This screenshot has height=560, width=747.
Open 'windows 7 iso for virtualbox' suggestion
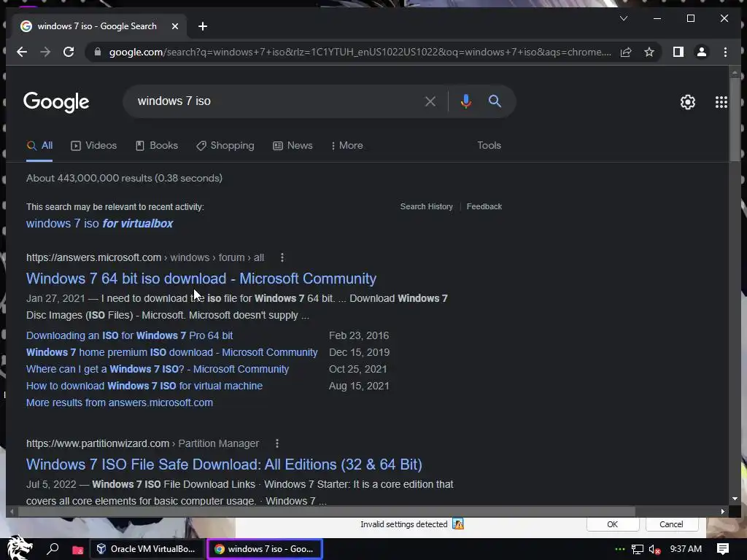click(x=99, y=223)
